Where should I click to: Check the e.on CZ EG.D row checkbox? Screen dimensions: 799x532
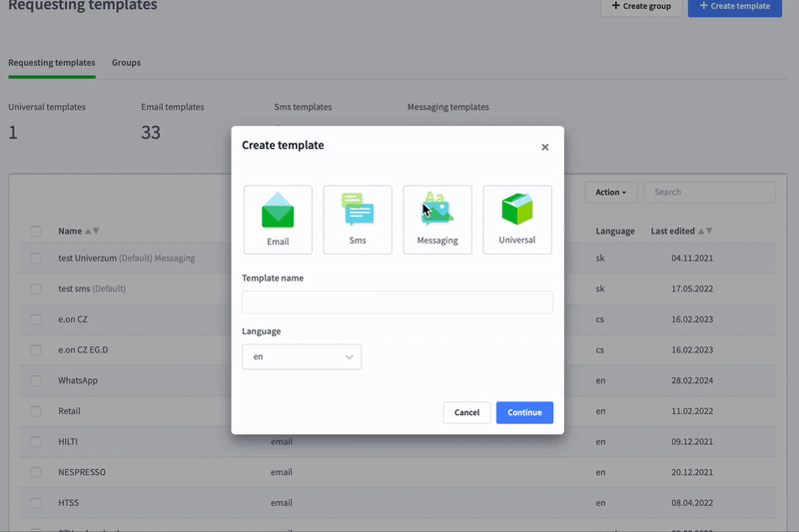coord(36,349)
